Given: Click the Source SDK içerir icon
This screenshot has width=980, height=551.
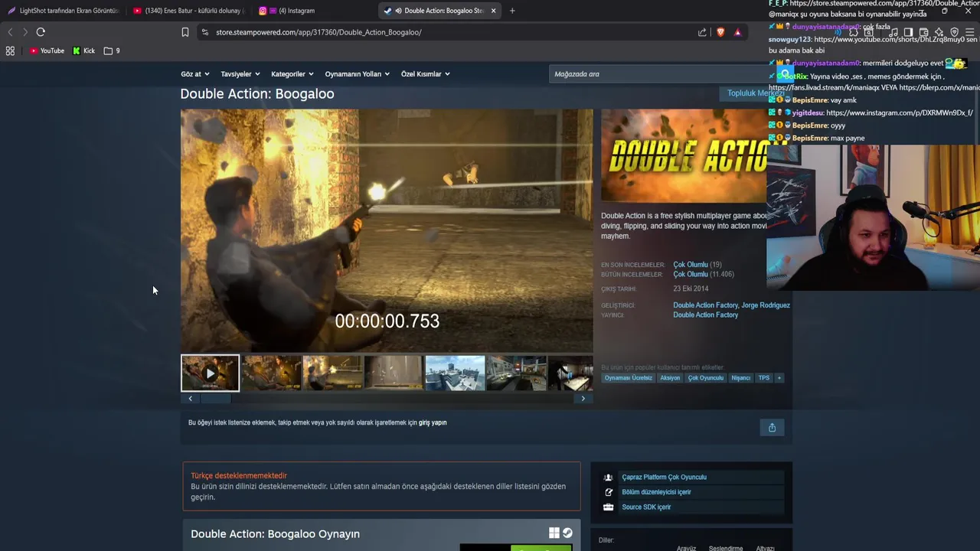Looking at the screenshot, I should tap(608, 507).
